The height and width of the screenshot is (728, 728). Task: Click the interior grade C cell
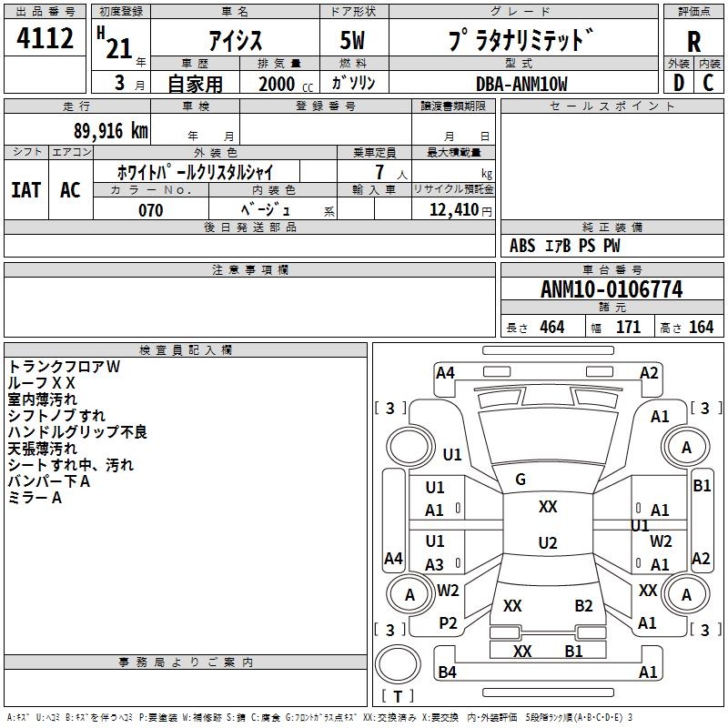click(708, 83)
